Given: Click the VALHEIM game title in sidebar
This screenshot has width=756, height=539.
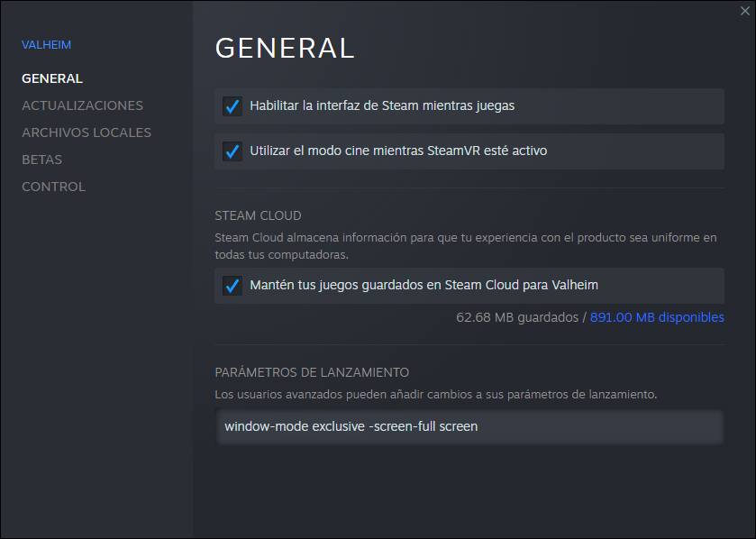Looking at the screenshot, I should click(x=46, y=45).
